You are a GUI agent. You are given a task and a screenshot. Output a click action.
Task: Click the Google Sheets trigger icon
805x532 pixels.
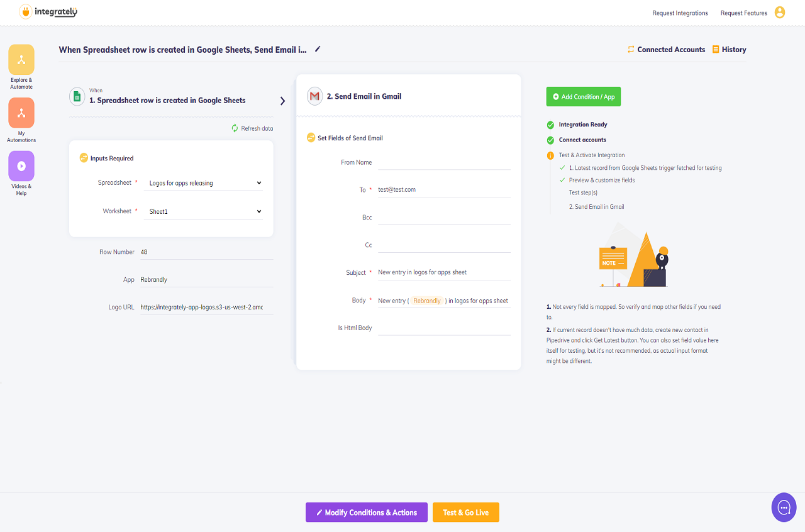[76, 96]
